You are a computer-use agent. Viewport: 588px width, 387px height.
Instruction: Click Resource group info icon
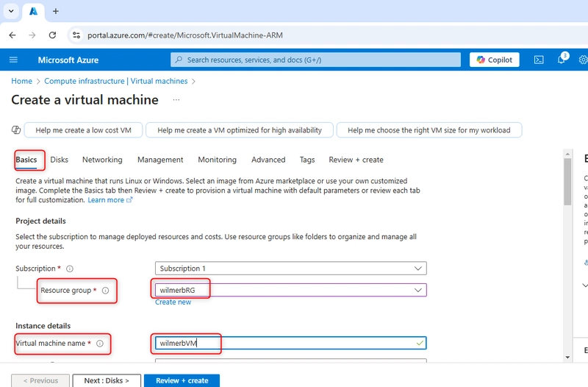(x=105, y=291)
